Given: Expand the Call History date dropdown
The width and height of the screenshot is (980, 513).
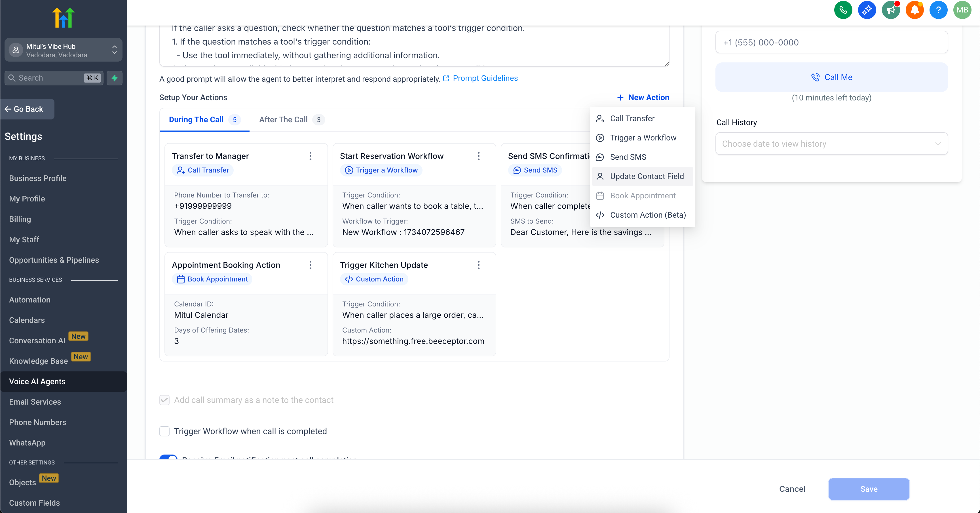Looking at the screenshot, I should tap(831, 144).
